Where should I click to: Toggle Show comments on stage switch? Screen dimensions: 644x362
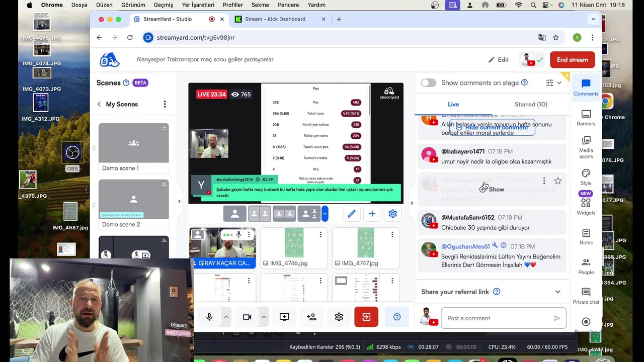(429, 83)
